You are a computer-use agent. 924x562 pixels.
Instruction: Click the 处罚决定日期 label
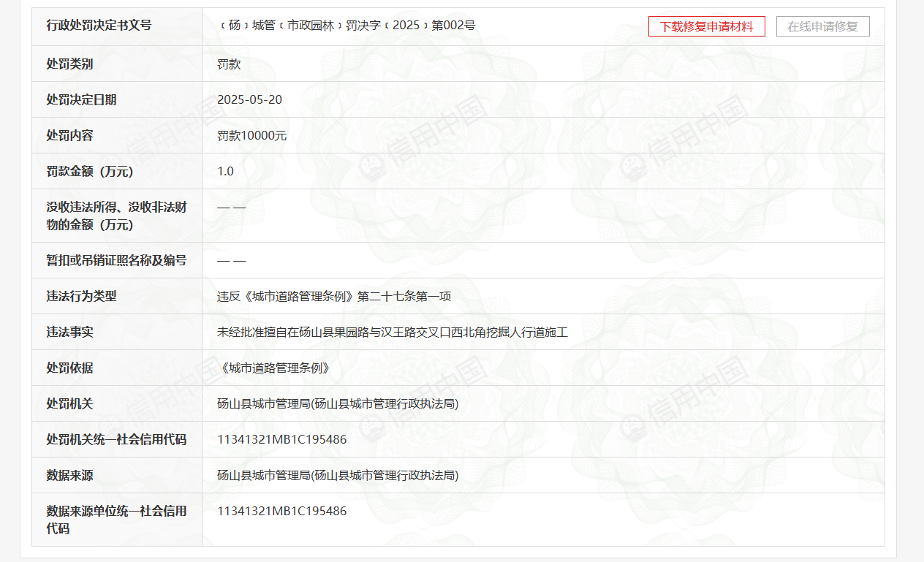pos(81,100)
